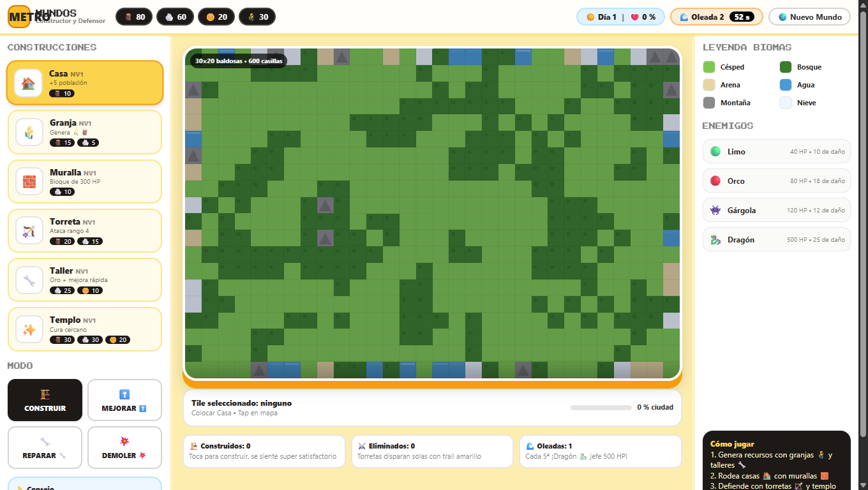Viewport: 868px width, 490px height.
Task: Click the Oleadas: 1 stat card
Action: pos(601,451)
